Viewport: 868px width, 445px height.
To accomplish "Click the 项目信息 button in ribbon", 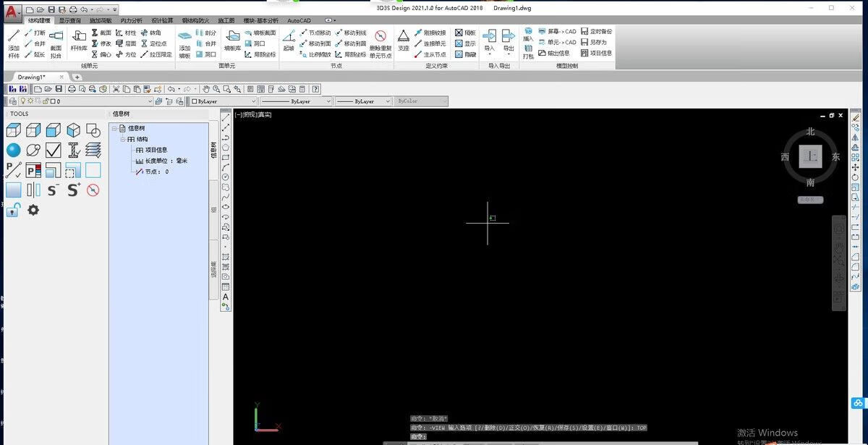I will click(596, 53).
